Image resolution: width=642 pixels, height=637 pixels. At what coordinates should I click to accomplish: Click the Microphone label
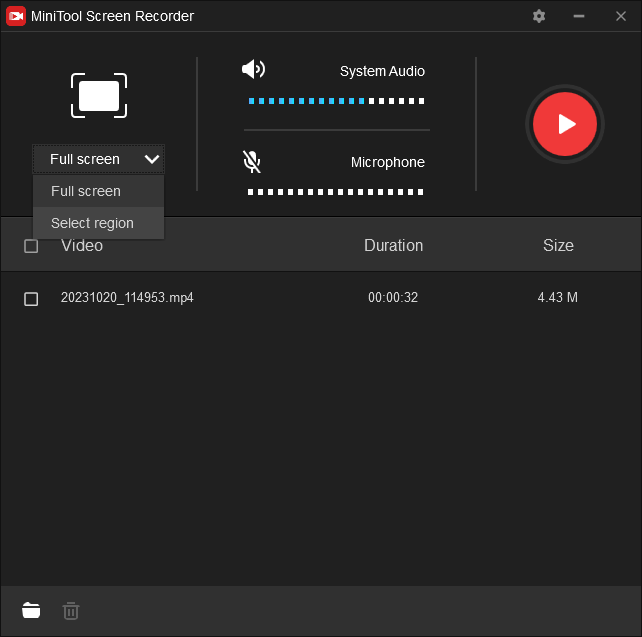[x=387, y=162]
